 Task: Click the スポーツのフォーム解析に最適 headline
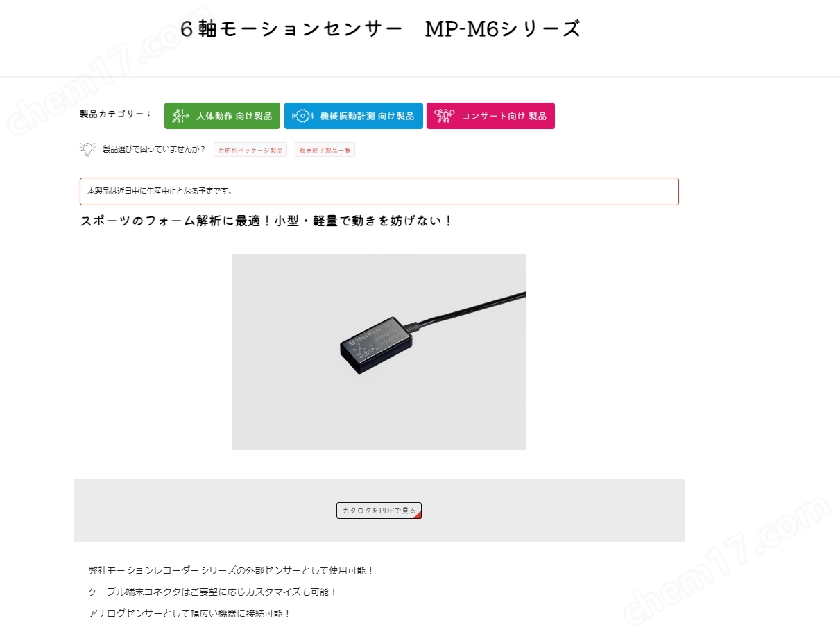[x=266, y=221]
